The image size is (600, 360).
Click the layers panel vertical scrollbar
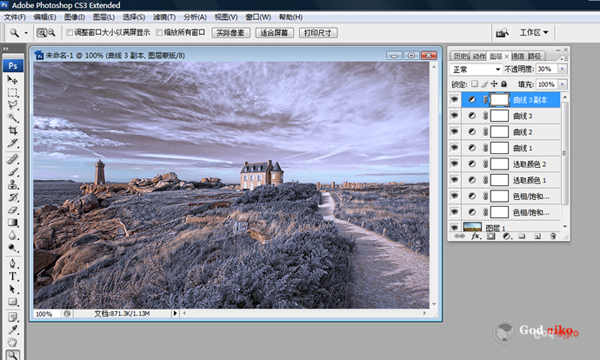click(x=564, y=153)
